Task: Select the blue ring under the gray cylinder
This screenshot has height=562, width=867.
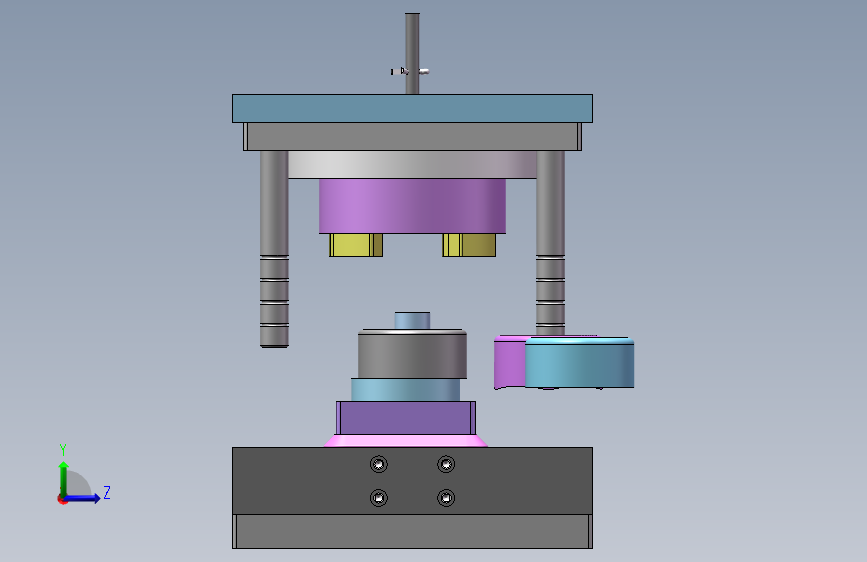Action: (x=405, y=390)
